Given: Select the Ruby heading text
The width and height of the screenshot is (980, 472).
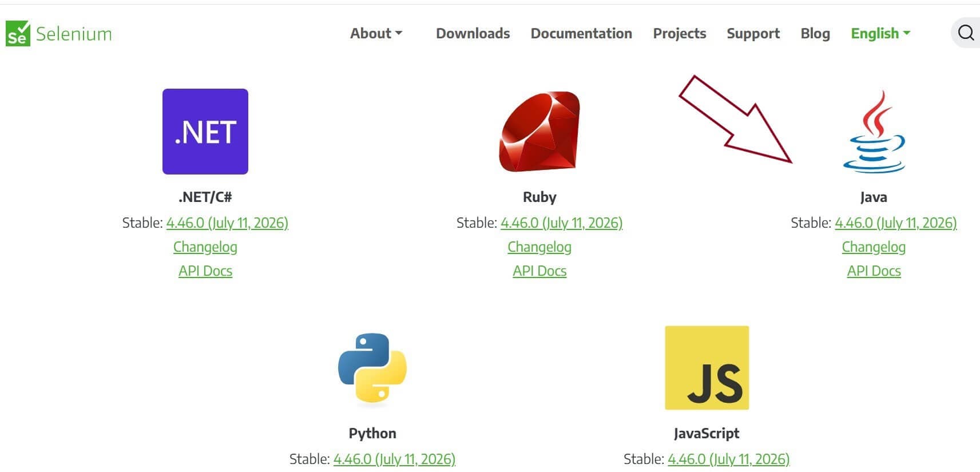Looking at the screenshot, I should click(x=539, y=197).
